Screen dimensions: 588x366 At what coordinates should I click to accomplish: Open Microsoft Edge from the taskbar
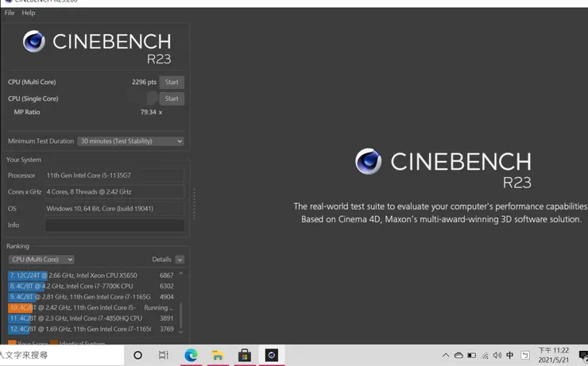pos(191,355)
